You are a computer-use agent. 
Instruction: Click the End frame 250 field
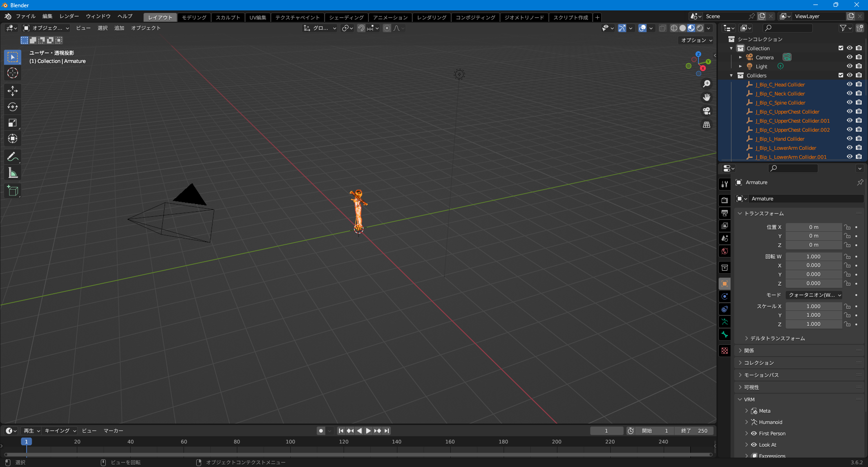pyautogui.click(x=694, y=431)
